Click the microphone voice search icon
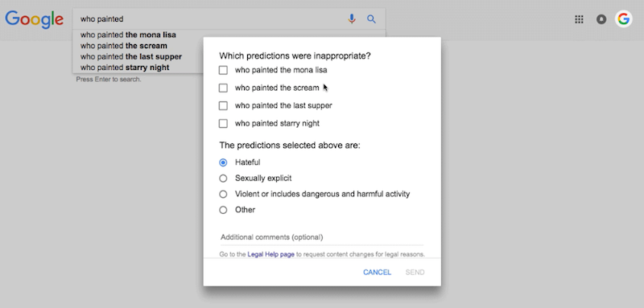Image resolution: width=644 pixels, height=308 pixels. pyautogui.click(x=352, y=18)
